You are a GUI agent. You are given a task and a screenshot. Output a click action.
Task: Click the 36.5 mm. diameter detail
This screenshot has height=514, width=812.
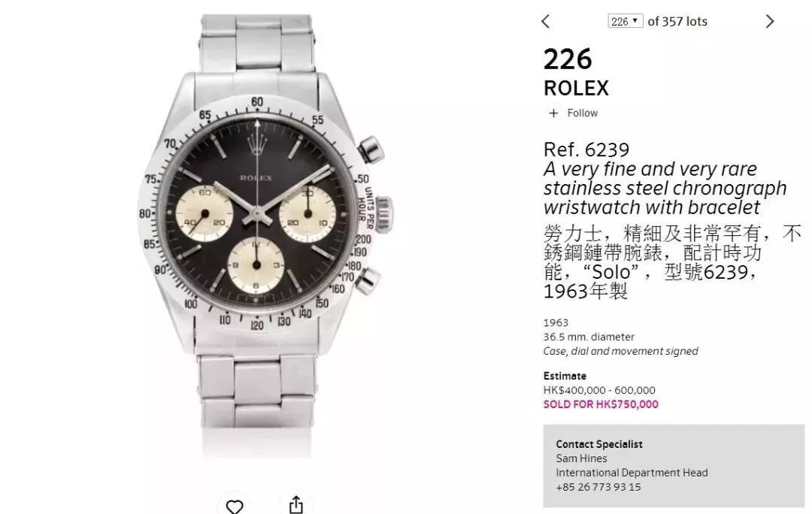tap(589, 337)
